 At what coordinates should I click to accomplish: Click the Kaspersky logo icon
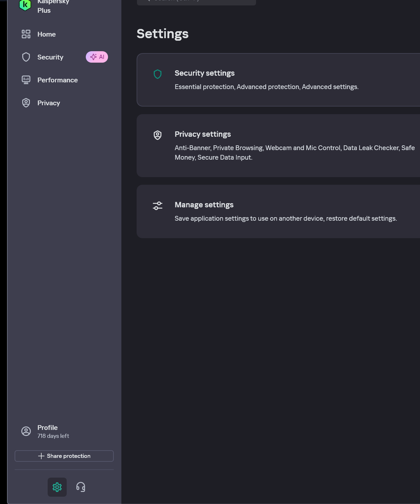(25, 5)
